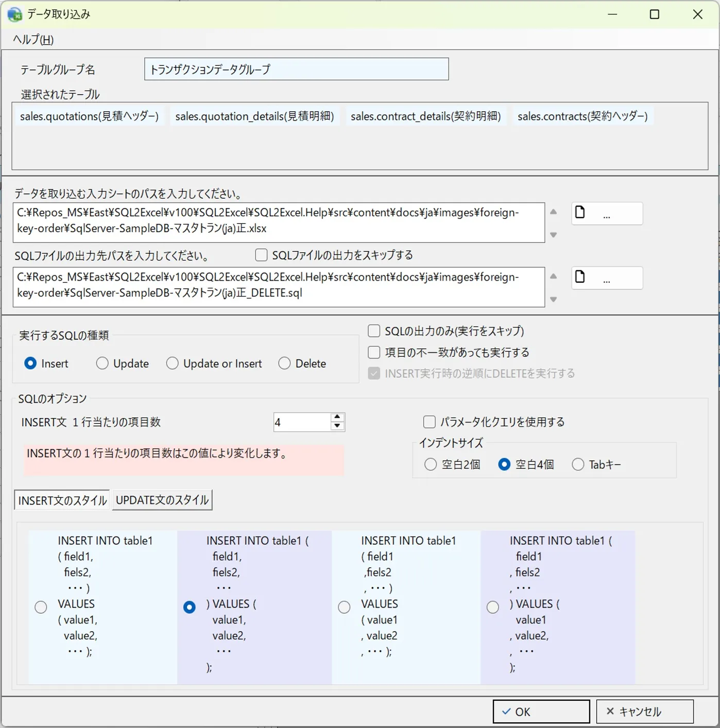
Task: Enable 'SQLの出力のみ(実行をスキップ)' option
Action: pyautogui.click(x=374, y=331)
